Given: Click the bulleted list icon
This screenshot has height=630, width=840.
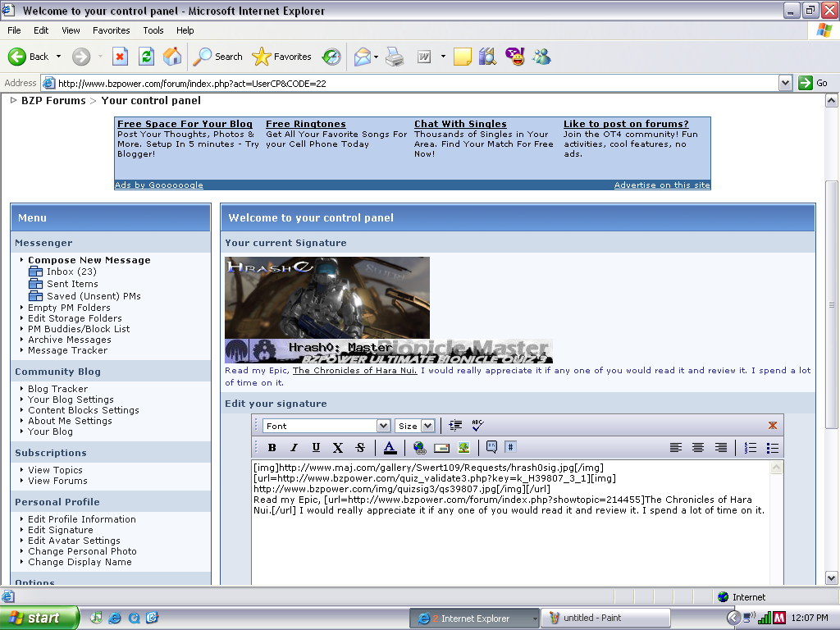Looking at the screenshot, I should click(x=772, y=448).
